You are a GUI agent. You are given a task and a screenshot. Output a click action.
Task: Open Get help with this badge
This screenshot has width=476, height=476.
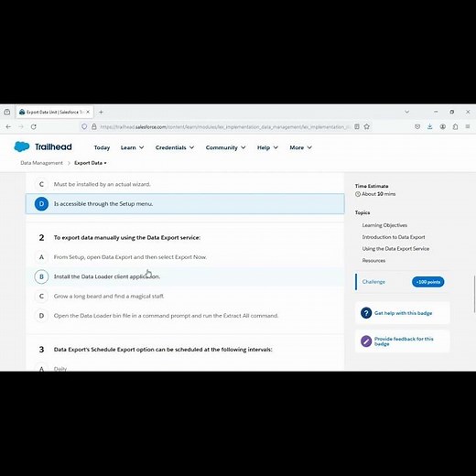click(x=403, y=313)
